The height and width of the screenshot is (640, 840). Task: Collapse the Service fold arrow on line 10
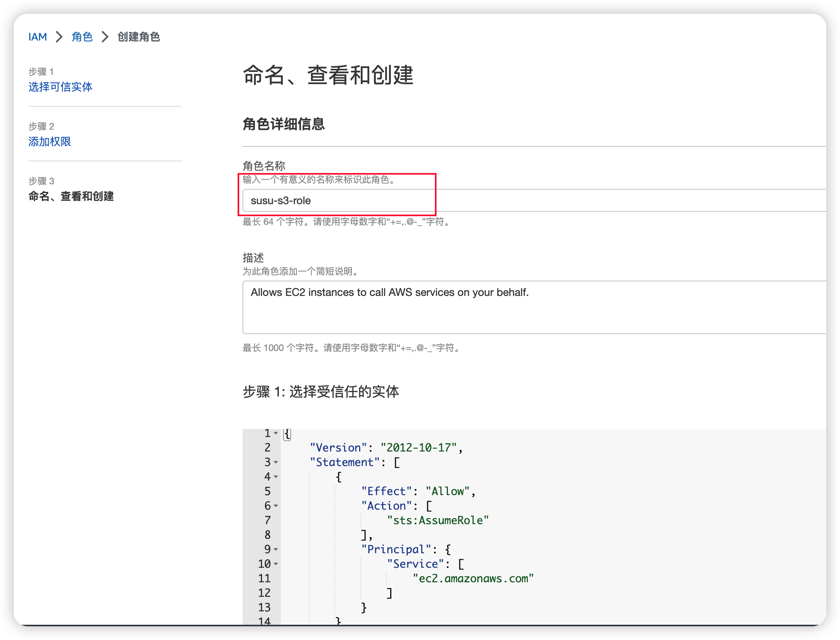pos(276,564)
